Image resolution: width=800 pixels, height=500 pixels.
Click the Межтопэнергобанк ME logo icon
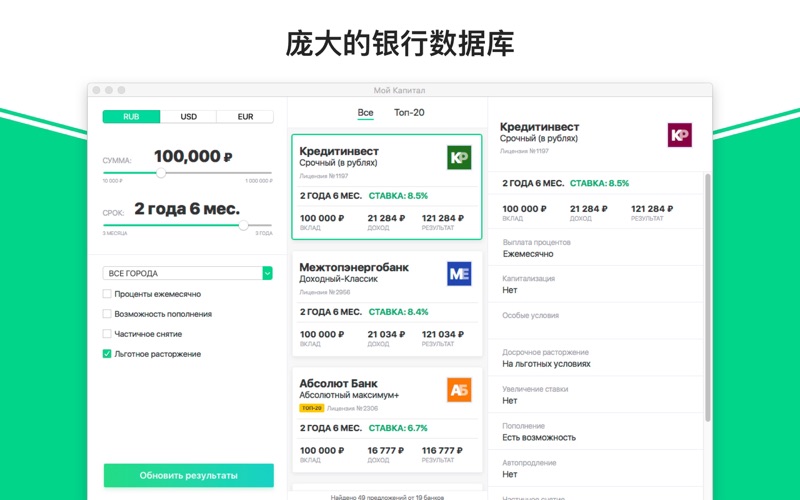pos(459,274)
